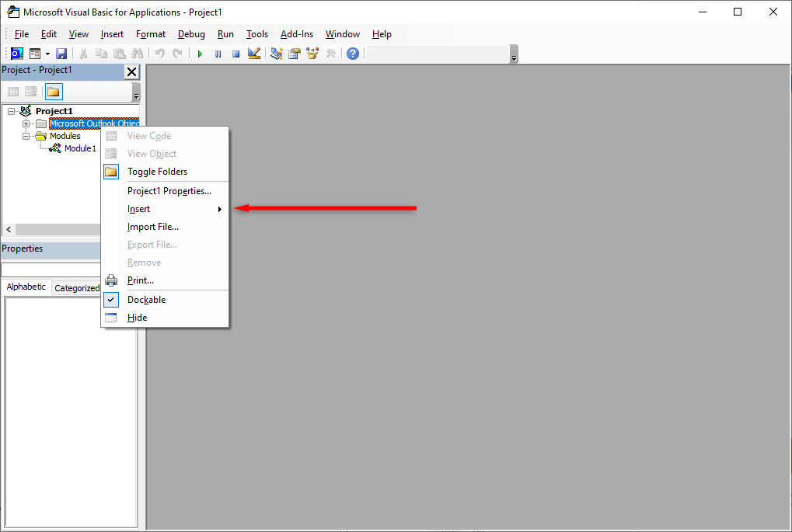
Task: Open Toolbox hammer and wrench icon
Action: coord(331,54)
